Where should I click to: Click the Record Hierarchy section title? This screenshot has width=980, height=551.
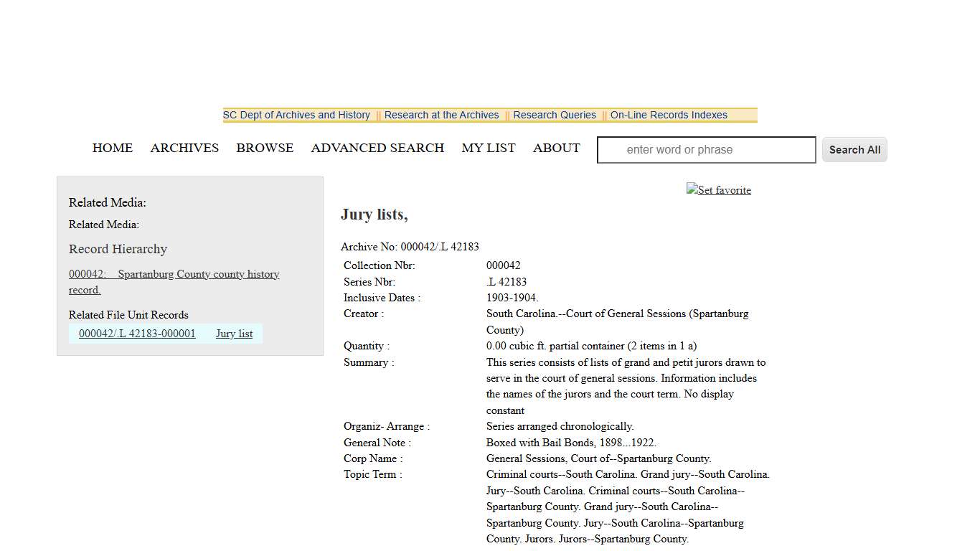[118, 249]
